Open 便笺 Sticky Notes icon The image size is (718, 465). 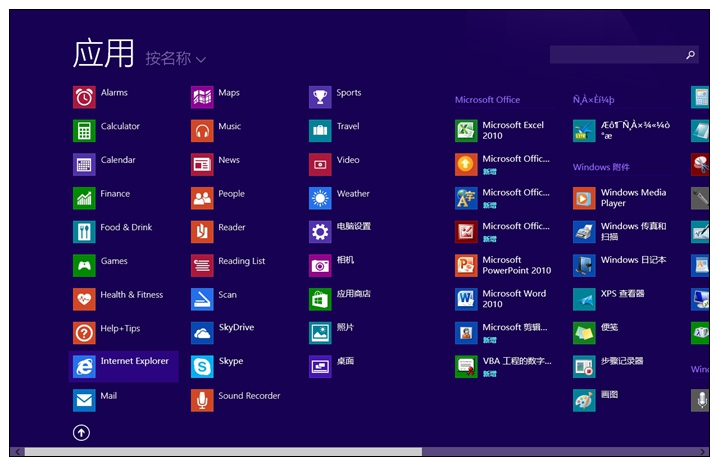pyautogui.click(x=584, y=333)
